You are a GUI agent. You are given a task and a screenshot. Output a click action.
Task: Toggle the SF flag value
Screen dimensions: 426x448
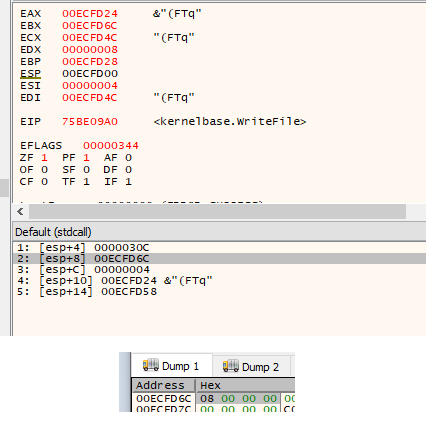(x=86, y=170)
